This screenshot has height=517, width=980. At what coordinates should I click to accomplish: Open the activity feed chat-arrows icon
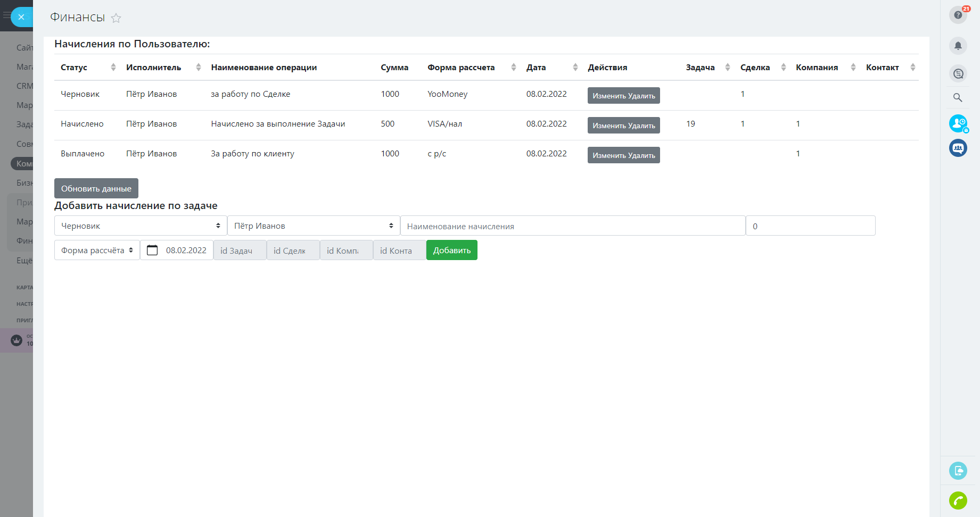click(x=958, y=73)
